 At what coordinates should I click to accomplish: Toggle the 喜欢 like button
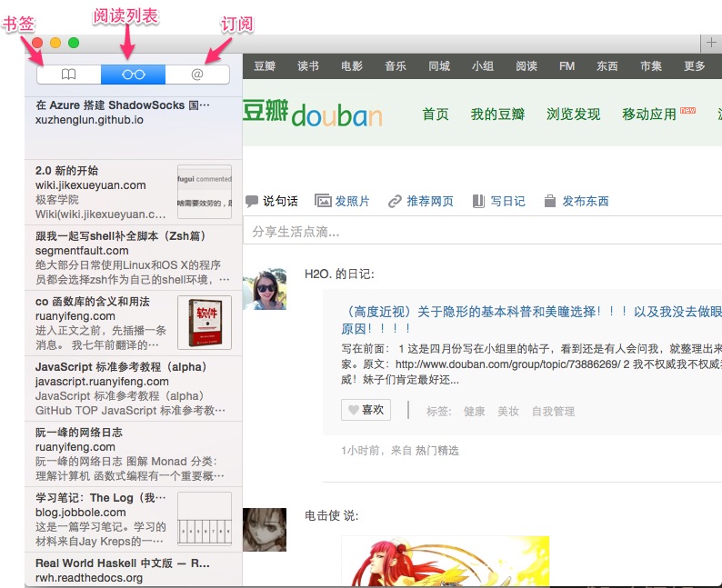(x=366, y=410)
